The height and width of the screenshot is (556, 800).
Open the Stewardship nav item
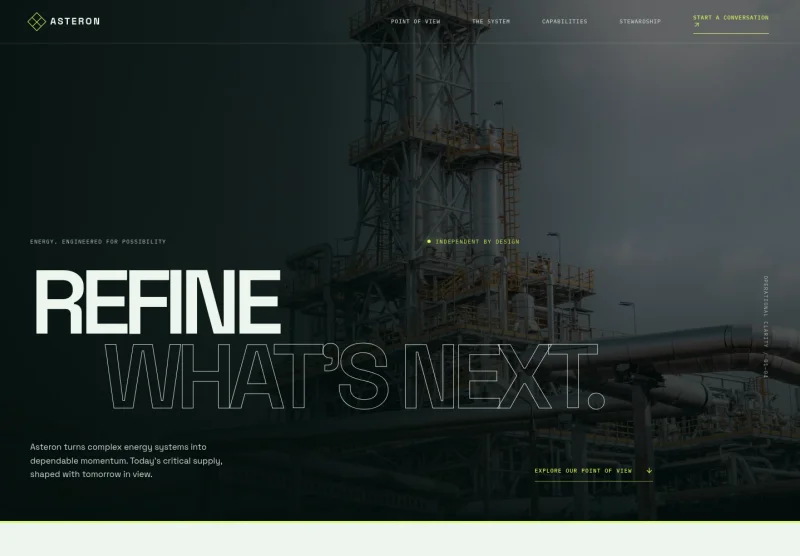click(x=640, y=21)
